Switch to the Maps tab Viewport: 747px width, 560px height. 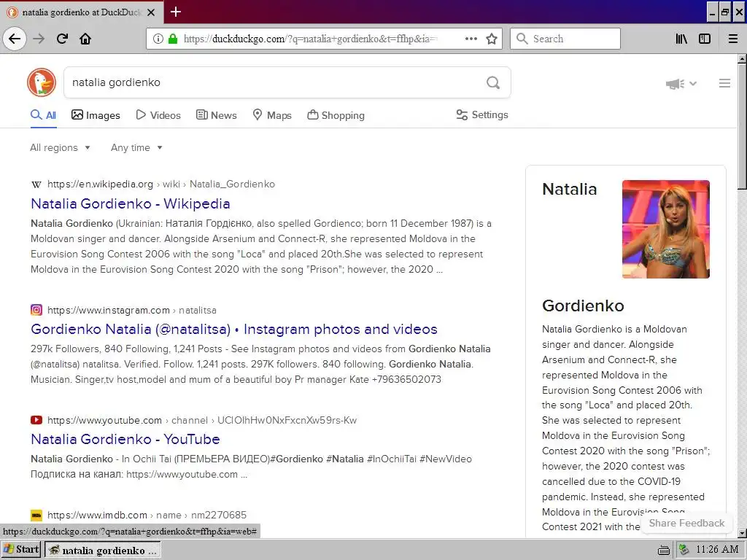pyautogui.click(x=272, y=115)
